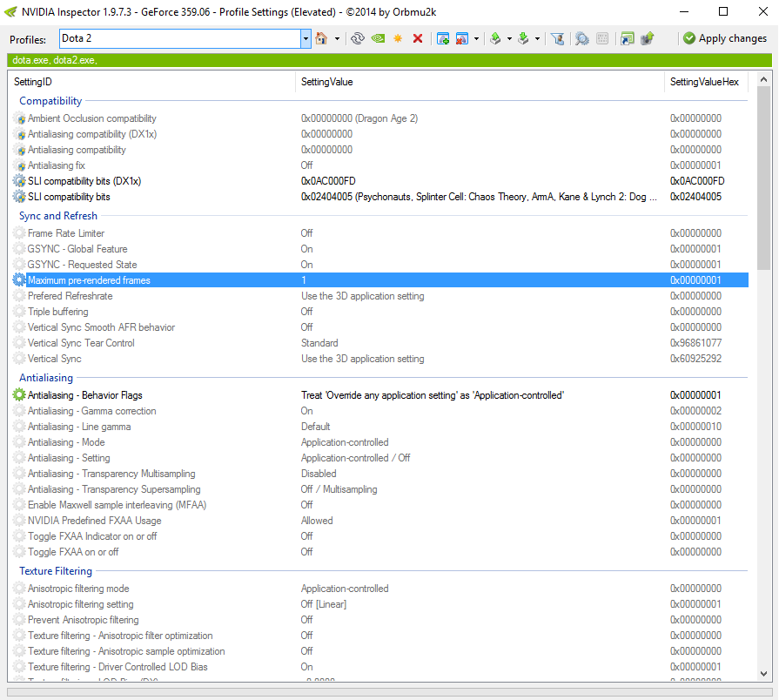The height and width of the screenshot is (700, 779).
Task: Click the home profile icon
Action: 321,38
